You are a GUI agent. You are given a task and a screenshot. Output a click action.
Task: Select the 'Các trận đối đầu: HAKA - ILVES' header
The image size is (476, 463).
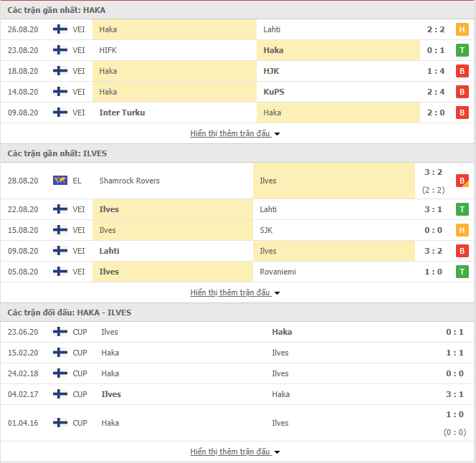coord(70,312)
